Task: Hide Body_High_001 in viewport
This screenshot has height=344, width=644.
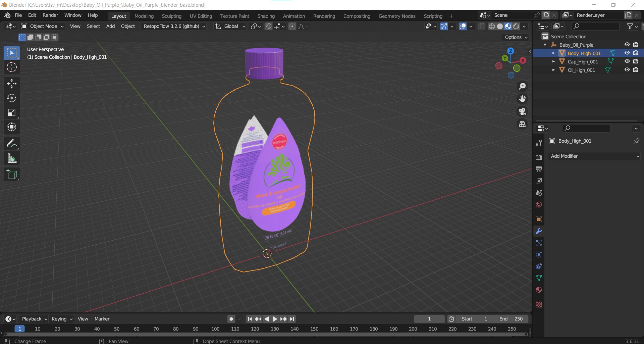Action: [627, 53]
